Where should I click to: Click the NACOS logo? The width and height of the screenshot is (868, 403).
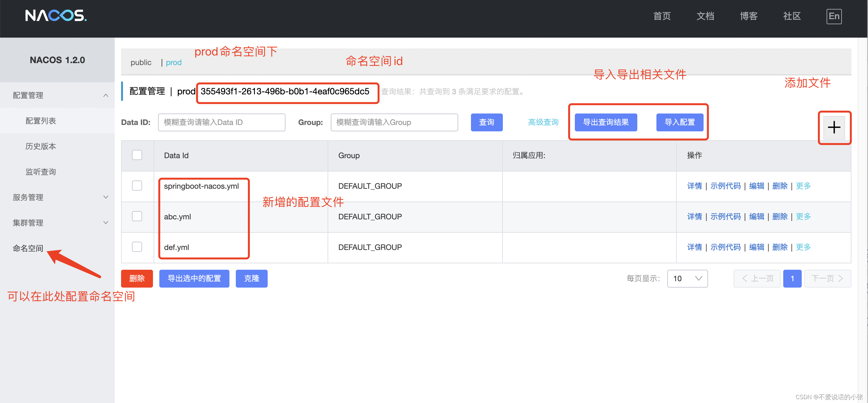tap(56, 16)
